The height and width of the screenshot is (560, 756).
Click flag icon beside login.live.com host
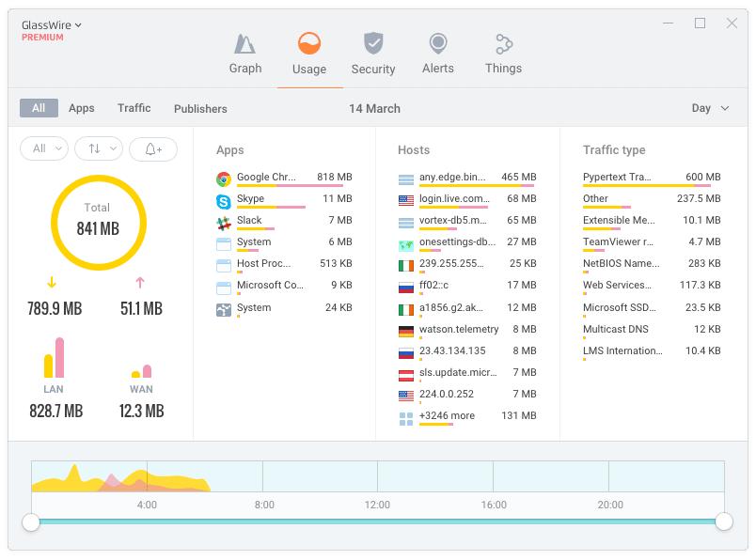tap(406, 200)
